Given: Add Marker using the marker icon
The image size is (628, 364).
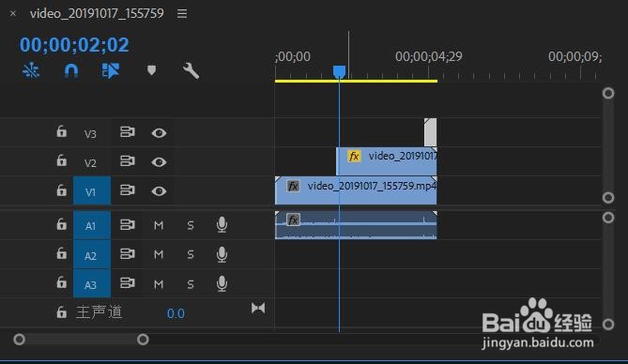Looking at the screenshot, I should 151,70.
